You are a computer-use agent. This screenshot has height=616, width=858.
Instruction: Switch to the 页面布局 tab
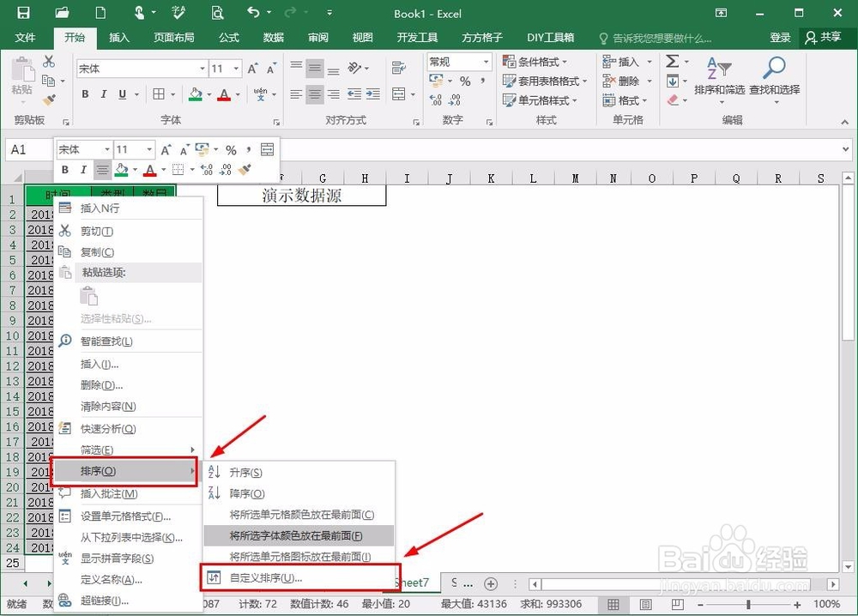(174, 37)
